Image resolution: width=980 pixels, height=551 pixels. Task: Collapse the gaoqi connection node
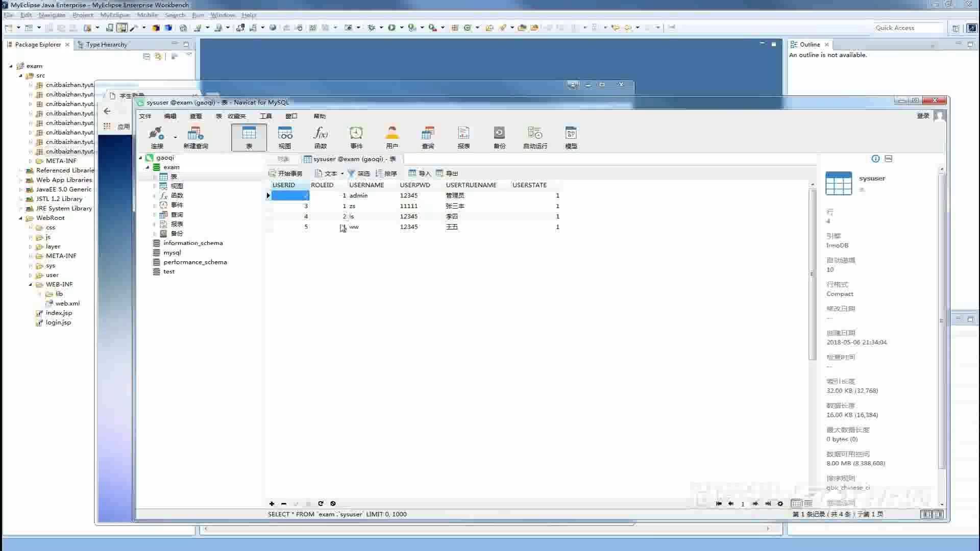(x=140, y=158)
